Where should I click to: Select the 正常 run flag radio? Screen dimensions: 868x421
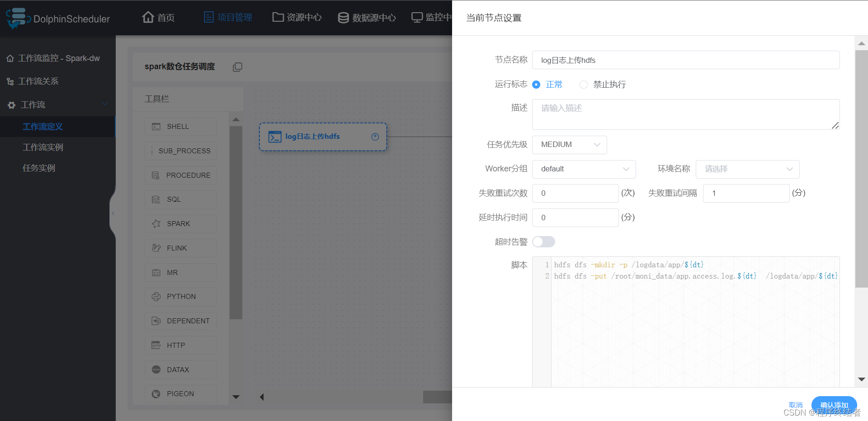[x=536, y=85]
